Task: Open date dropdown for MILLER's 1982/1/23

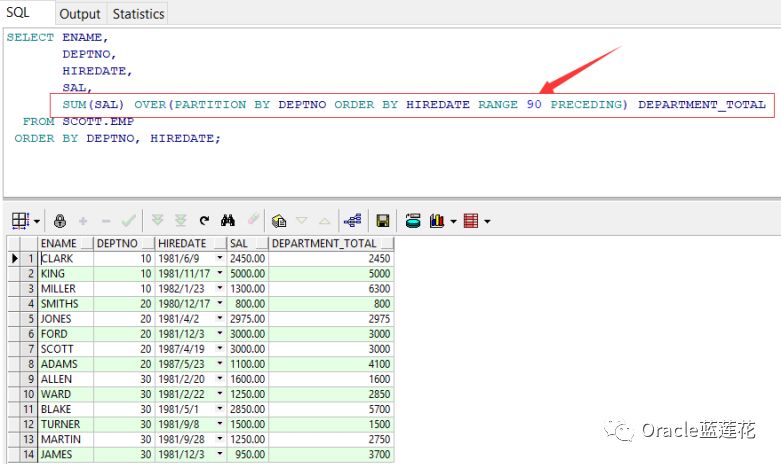Action: tap(220, 288)
